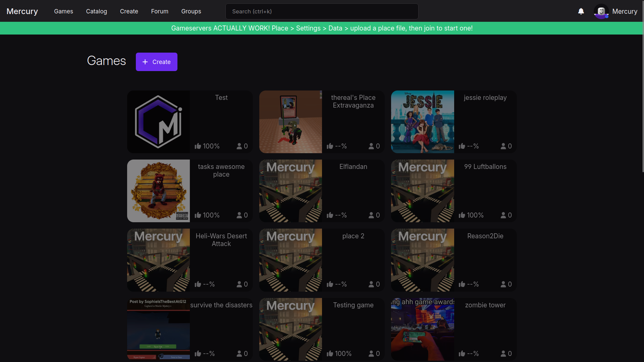Open tasks awesome place bear thumbnail

click(x=158, y=191)
